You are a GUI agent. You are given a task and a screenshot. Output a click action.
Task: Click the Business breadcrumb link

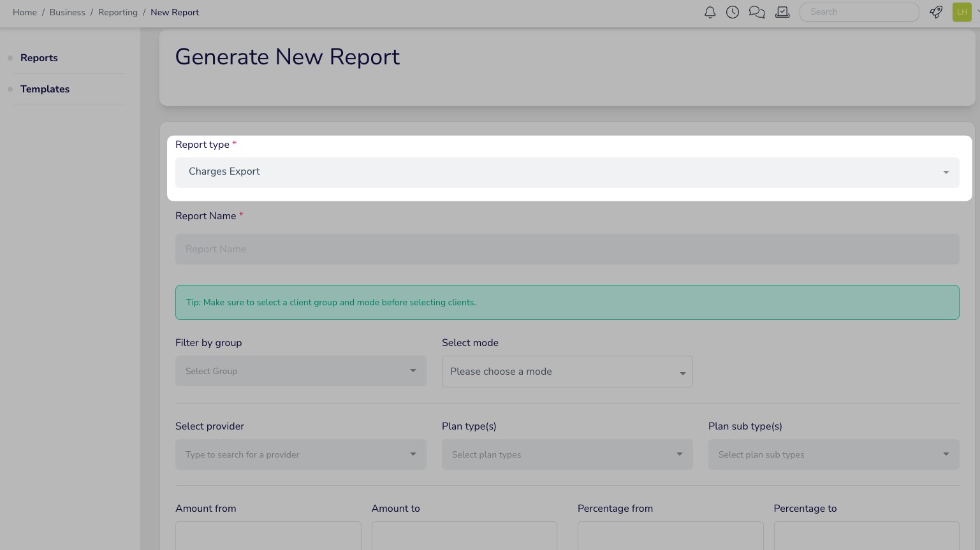point(67,12)
